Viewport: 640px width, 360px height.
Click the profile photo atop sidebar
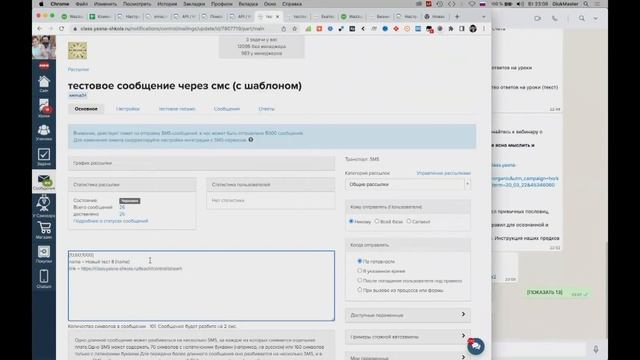pos(44,47)
